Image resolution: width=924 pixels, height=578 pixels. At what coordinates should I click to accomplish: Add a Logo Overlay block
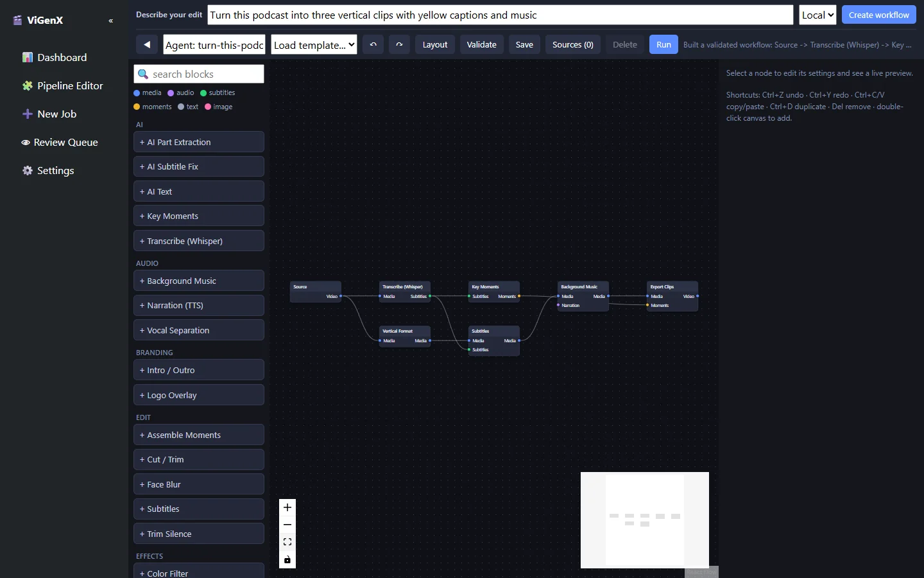(x=199, y=395)
